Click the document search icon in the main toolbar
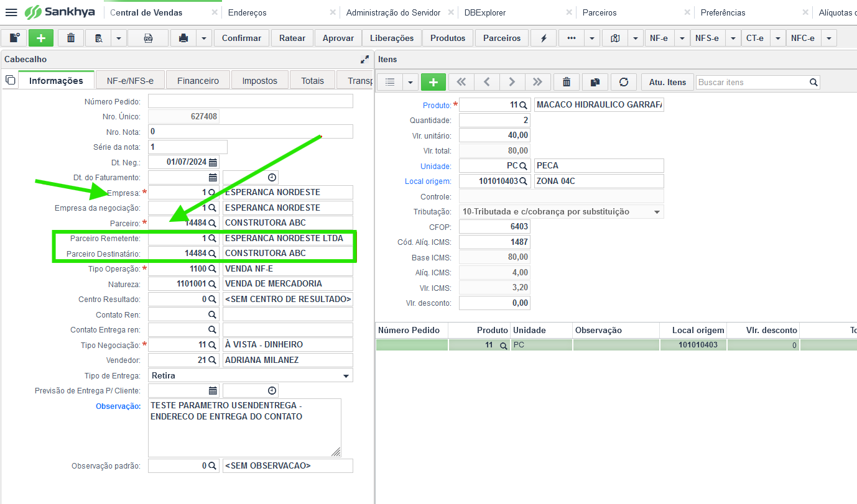The width and height of the screenshot is (857, 504). (x=98, y=38)
